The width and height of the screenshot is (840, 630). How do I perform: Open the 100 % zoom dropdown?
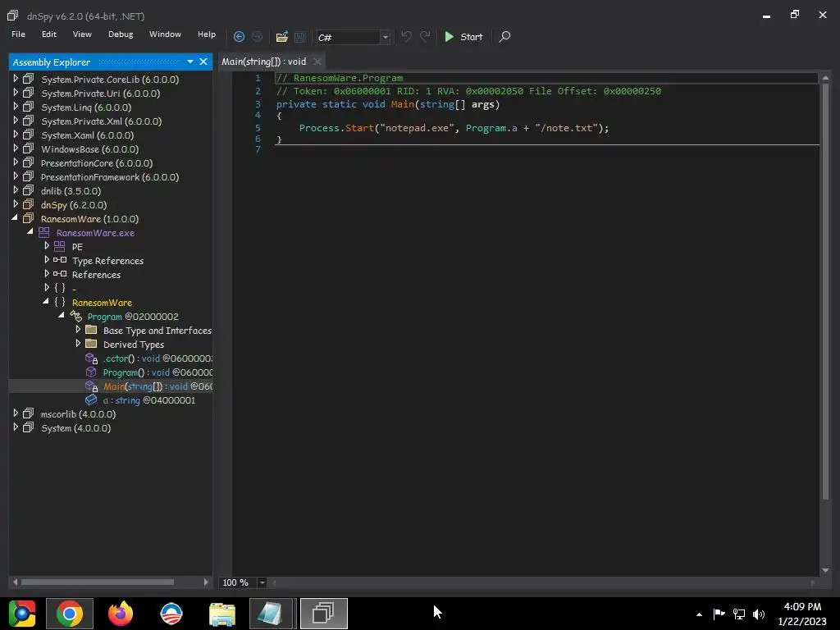pos(262,582)
